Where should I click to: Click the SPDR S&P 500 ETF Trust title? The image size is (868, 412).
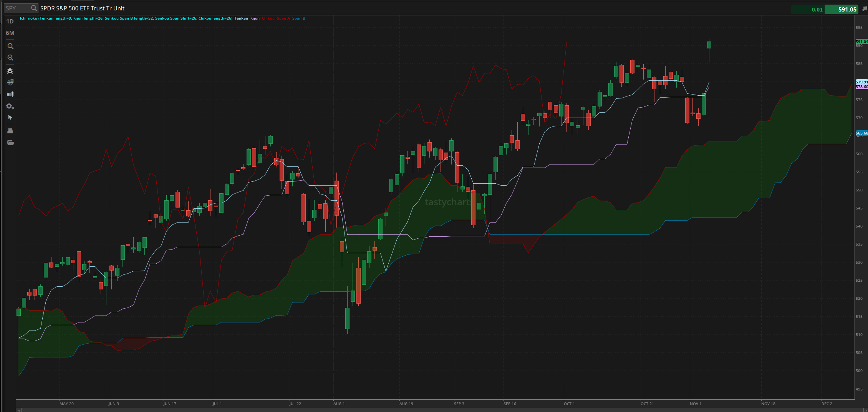82,8
